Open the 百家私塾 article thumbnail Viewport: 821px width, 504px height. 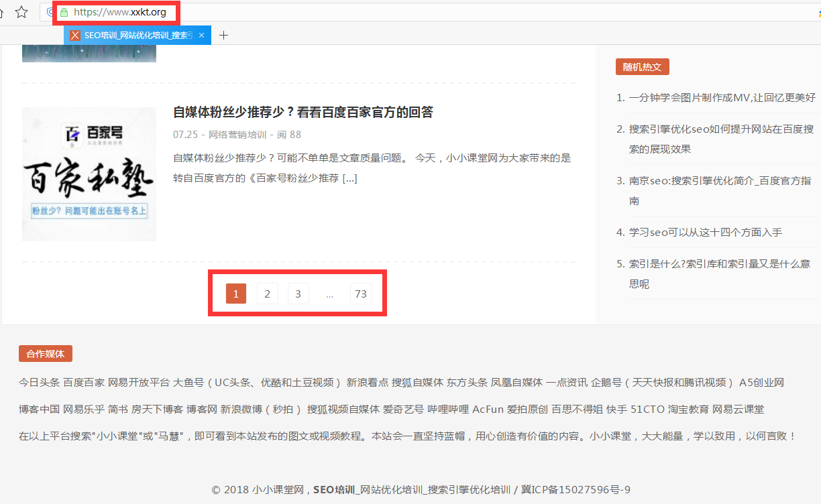tap(89, 174)
